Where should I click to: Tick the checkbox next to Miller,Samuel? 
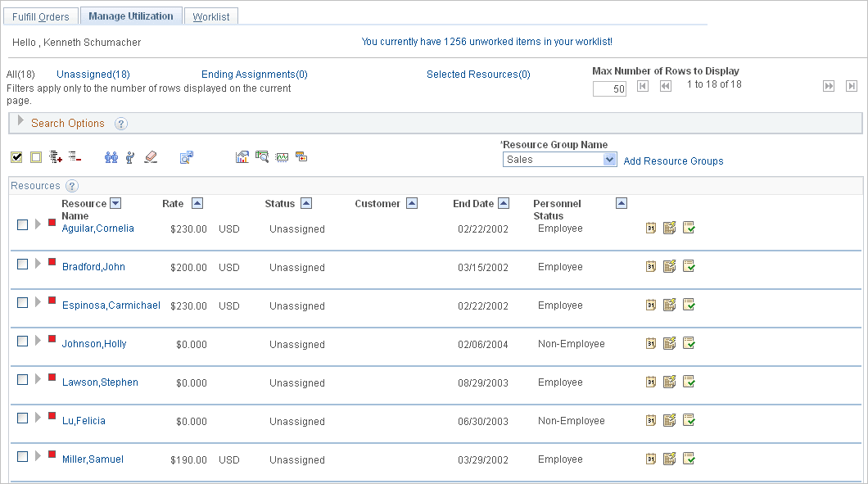coord(22,455)
